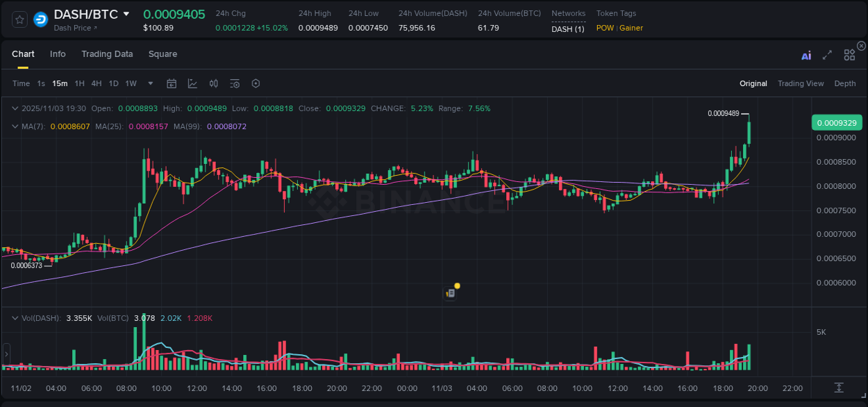Image resolution: width=868 pixels, height=407 pixels.
Task: Open extra timeframe intervals dropdown arrow
Action: pos(149,83)
